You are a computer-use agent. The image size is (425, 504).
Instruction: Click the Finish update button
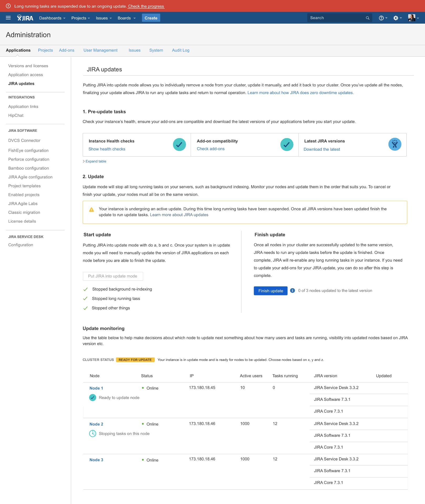[x=271, y=291]
